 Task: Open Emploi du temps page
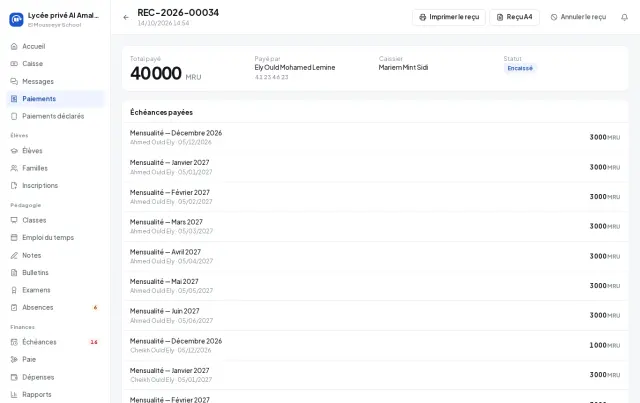[x=55, y=238]
